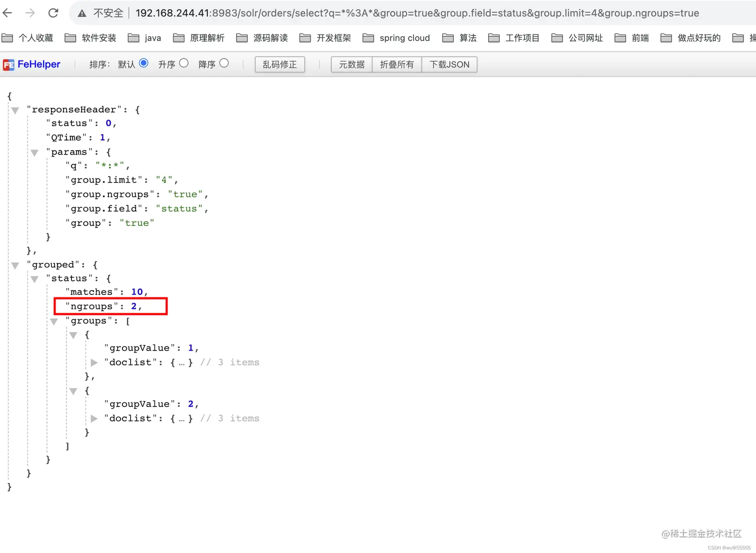The image size is (756, 553).
Task: Click the 元数据 button
Action: pos(351,64)
